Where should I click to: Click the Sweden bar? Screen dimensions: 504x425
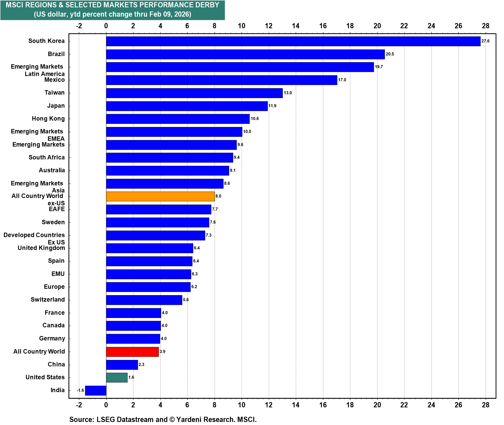157,222
